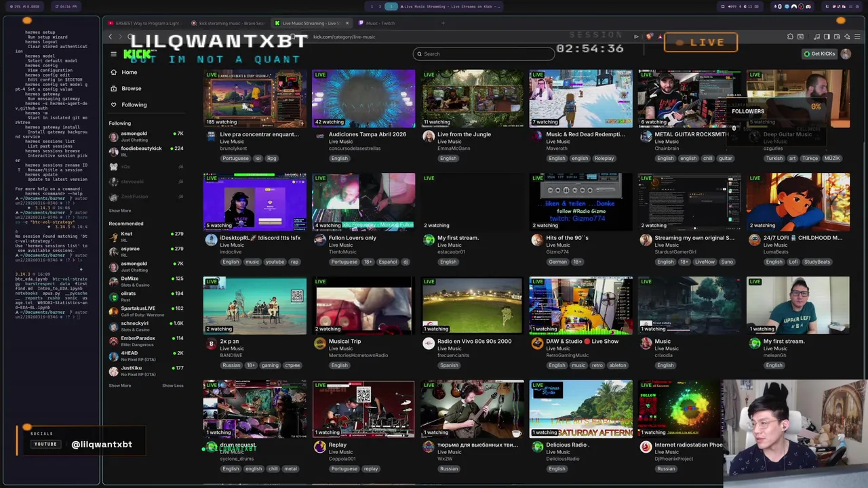
Task: Click foodiebeautykick avatar in Following list
Action: tap(113, 150)
